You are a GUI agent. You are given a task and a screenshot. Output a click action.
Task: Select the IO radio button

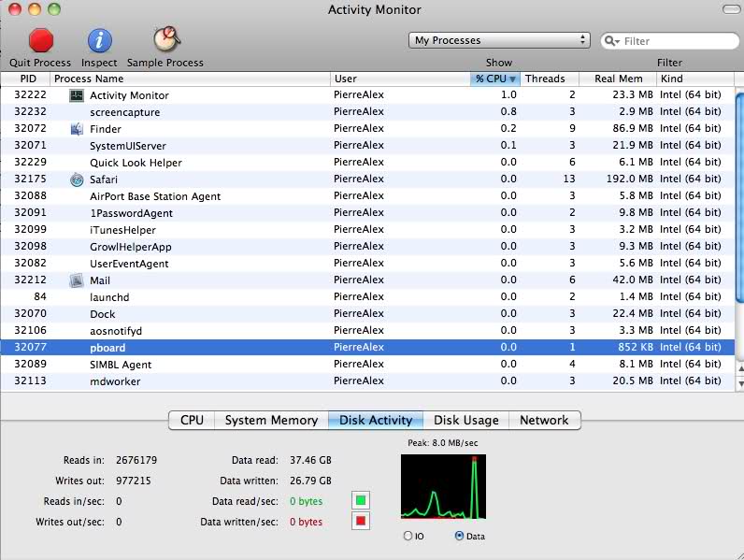pos(408,536)
